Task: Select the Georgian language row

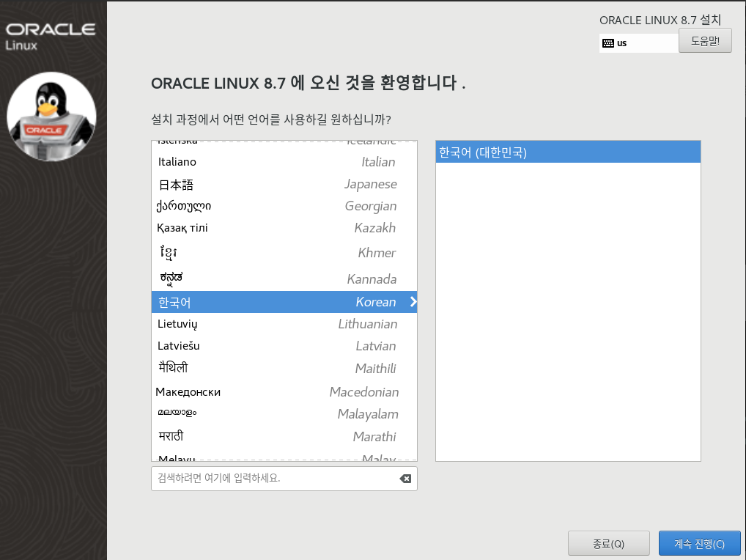Action: coord(284,206)
